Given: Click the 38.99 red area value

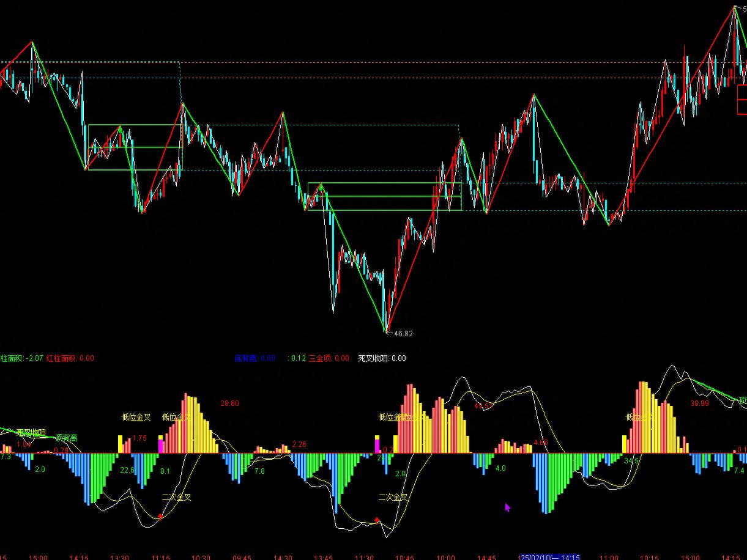Looking at the screenshot, I should (699, 403).
